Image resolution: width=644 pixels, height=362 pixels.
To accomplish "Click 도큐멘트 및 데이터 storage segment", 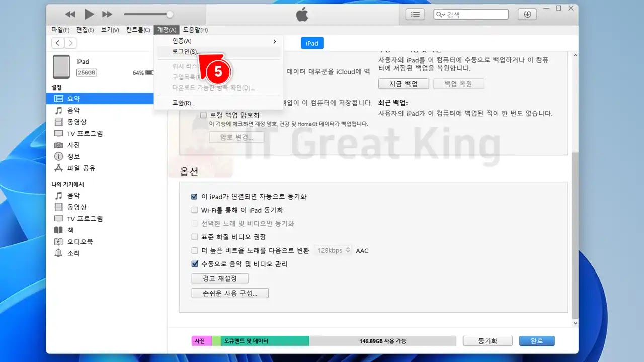I will [265, 341].
